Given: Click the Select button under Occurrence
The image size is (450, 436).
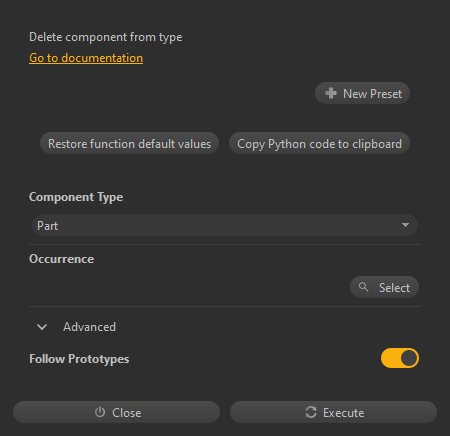Looking at the screenshot, I should click(x=384, y=287).
